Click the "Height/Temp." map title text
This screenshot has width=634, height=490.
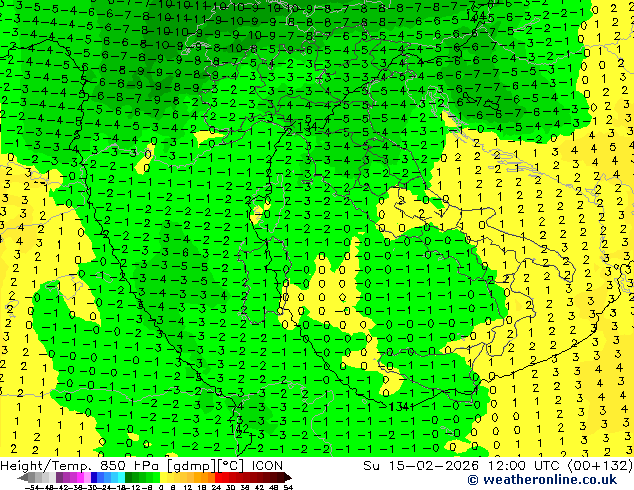tap(45, 466)
